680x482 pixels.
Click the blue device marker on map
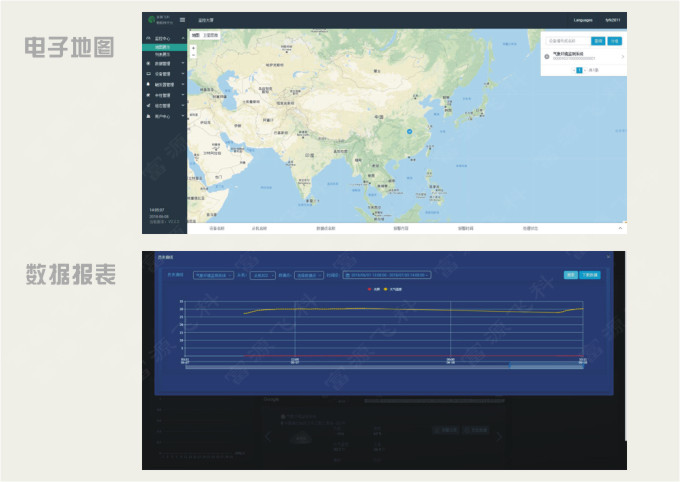pos(408,130)
